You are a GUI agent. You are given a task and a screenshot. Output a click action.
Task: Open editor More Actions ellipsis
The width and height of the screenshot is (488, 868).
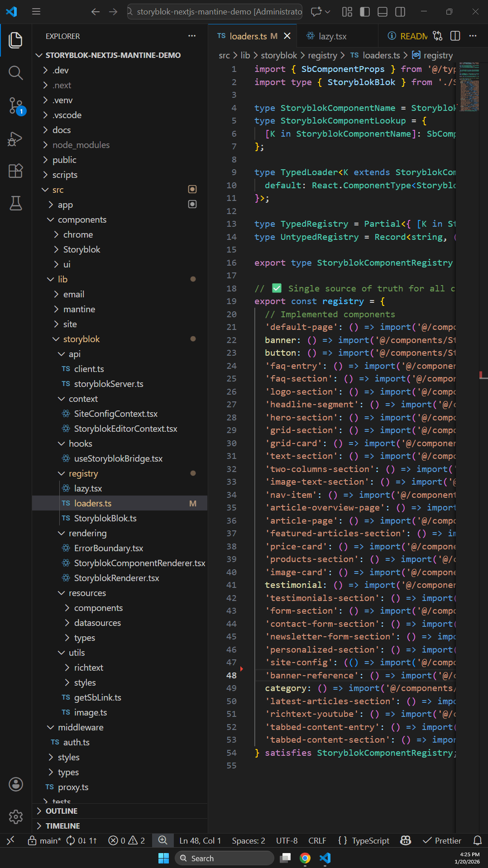(473, 36)
